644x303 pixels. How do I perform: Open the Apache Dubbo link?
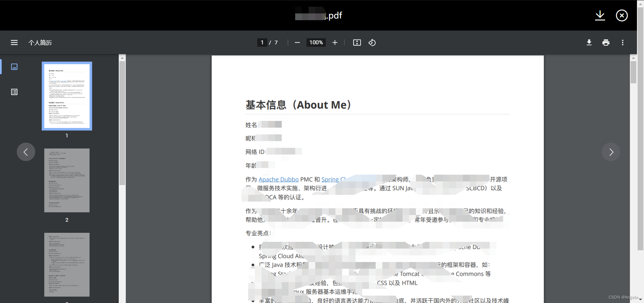point(278,179)
